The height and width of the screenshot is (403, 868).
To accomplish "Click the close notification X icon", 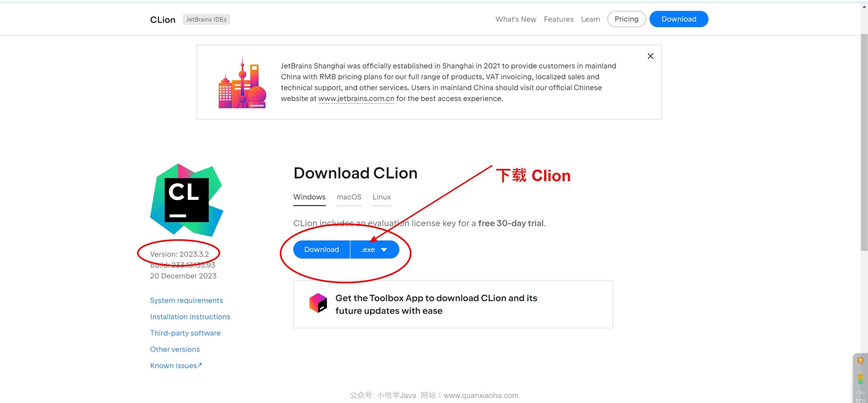I will tap(651, 57).
